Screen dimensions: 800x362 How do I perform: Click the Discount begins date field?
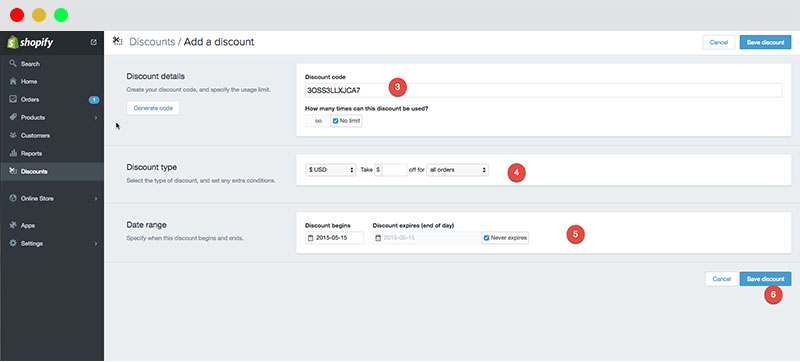pyautogui.click(x=334, y=238)
